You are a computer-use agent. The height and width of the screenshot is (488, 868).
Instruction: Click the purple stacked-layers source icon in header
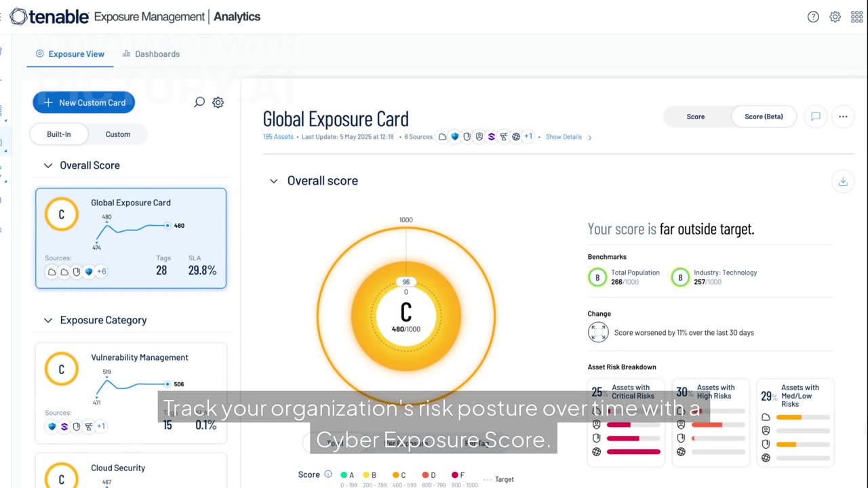[x=492, y=137]
